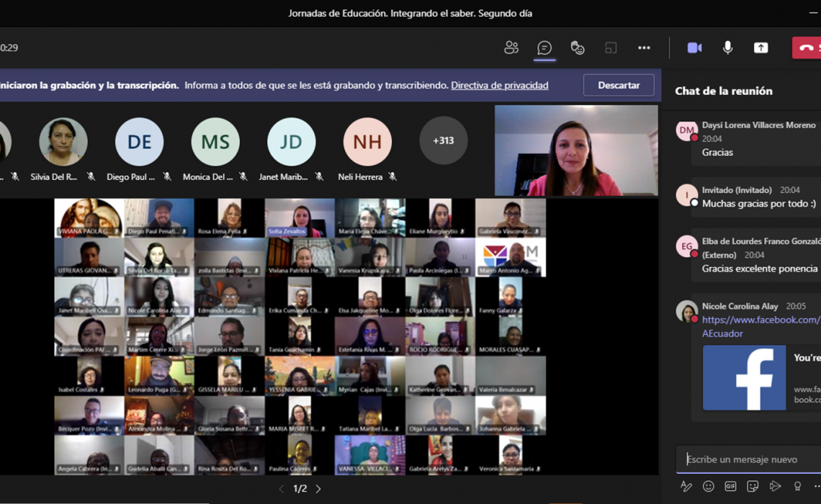Select Sofia Zevallos video tile
Viewport: 821px width, 504px height.
[300, 217]
